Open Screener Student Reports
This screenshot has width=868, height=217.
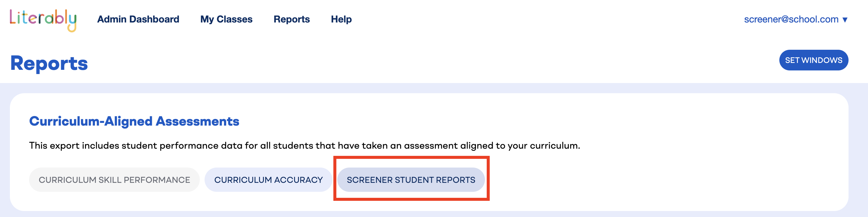(x=411, y=180)
